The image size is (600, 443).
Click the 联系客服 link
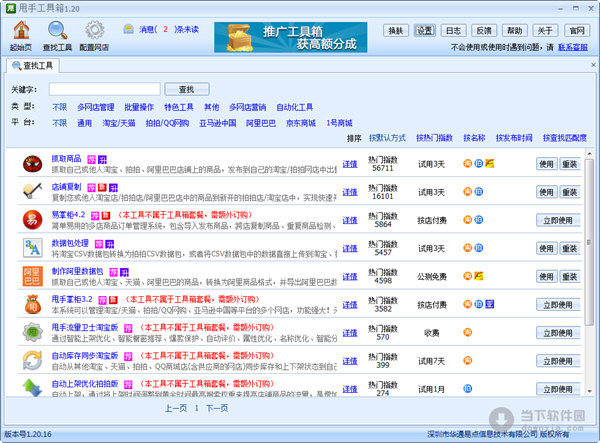click(573, 47)
